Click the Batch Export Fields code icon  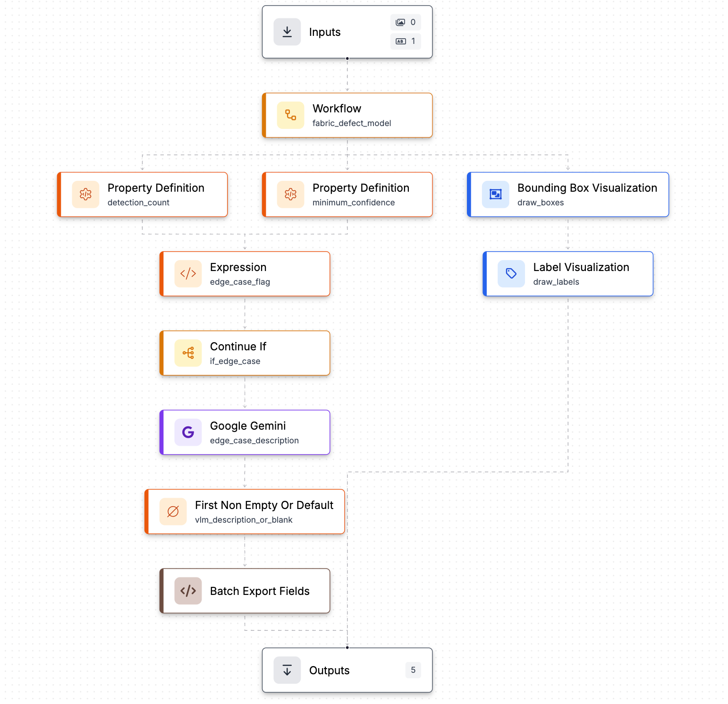click(x=188, y=591)
